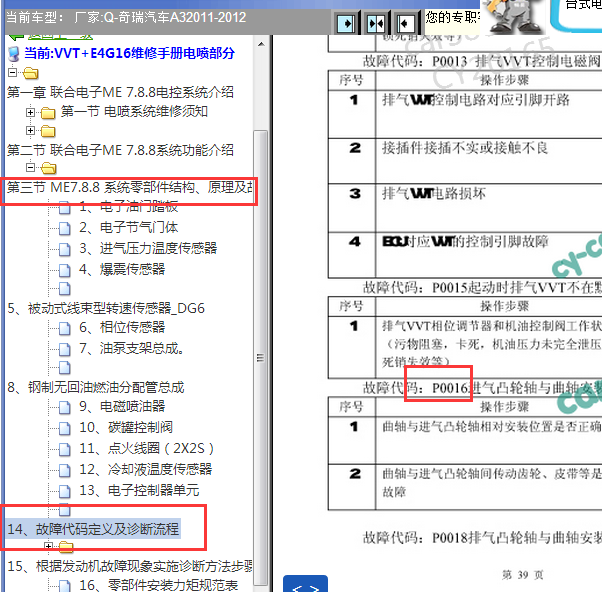Screen dimensions: 602x592
Task: Open the 第一节 电喷系统维修须知 folder icon
Action: point(48,113)
